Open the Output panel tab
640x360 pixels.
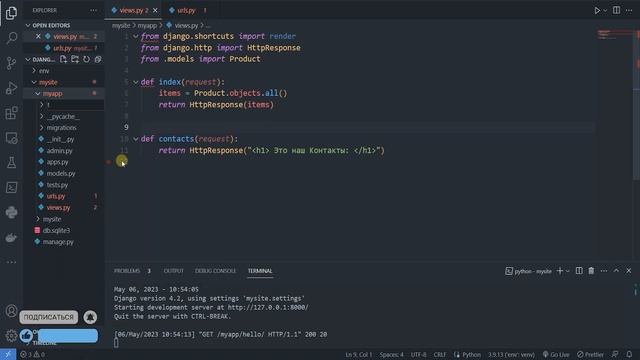[x=173, y=271]
